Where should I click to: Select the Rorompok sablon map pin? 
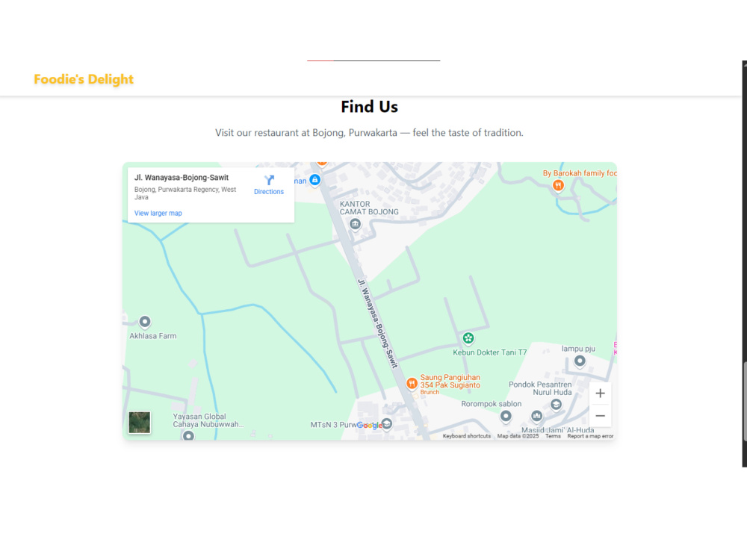click(x=506, y=416)
